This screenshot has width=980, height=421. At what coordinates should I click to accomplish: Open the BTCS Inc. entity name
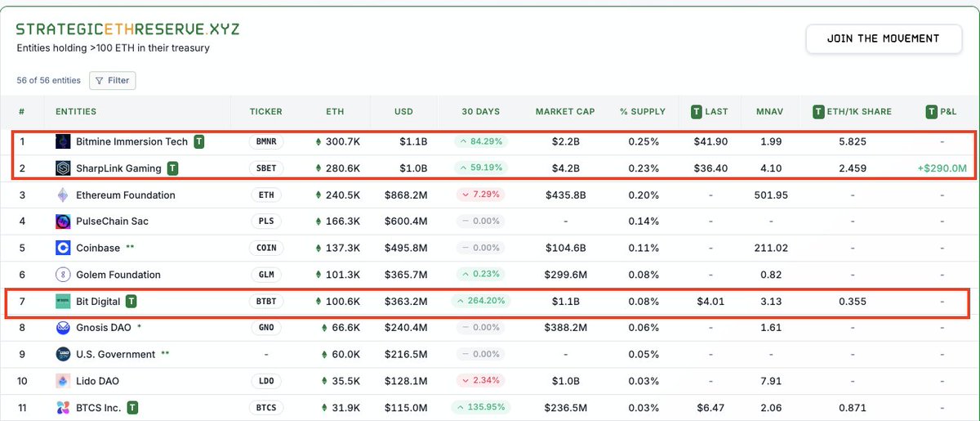(99, 407)
